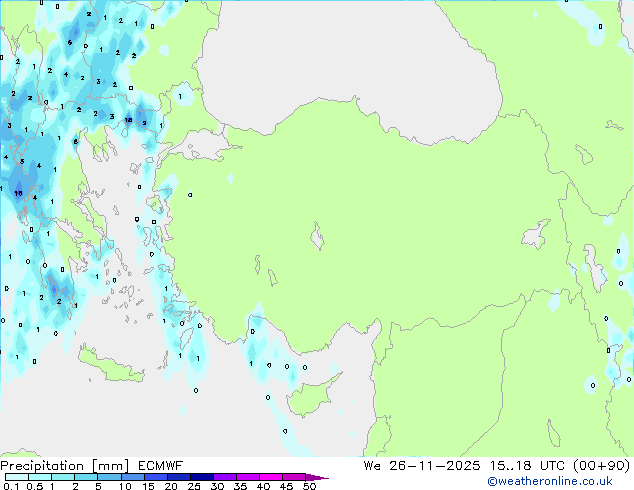Image resolution: width=634 pixels, height=490 pixels.
Task: Click the legend label '0.5'
Action: (35, 486)
